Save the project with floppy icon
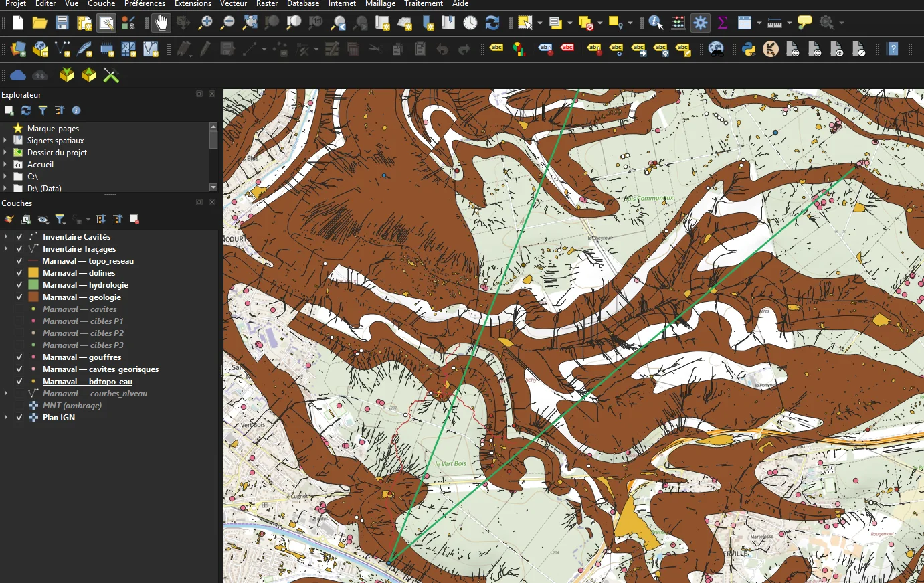The image size is (924, 583). pyautogui.click(x=62, y=23)
